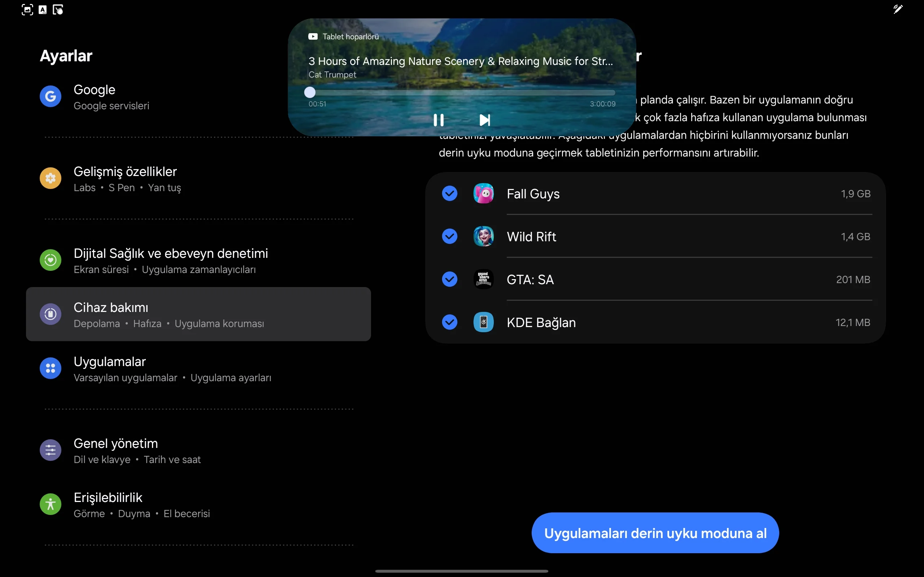Click the Gelişmiş özellikler gear icon
Image resolution: width=924 pixels, height=577 pixels.
tap(50, 178)
